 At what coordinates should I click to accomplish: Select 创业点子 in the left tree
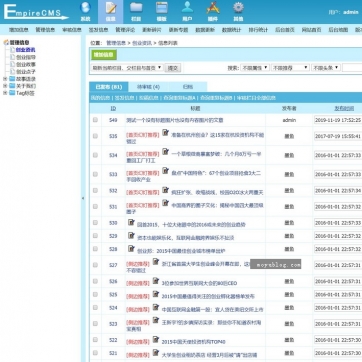[26, 72]
